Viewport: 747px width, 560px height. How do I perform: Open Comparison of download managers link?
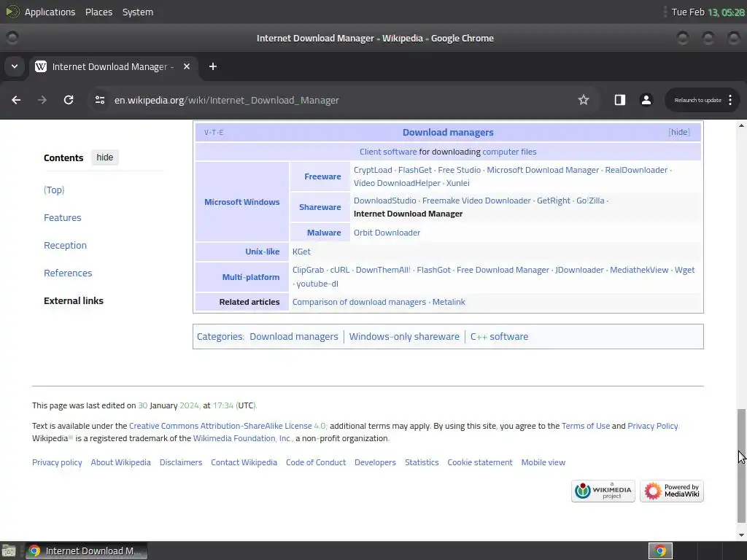(x=359, y=302)
